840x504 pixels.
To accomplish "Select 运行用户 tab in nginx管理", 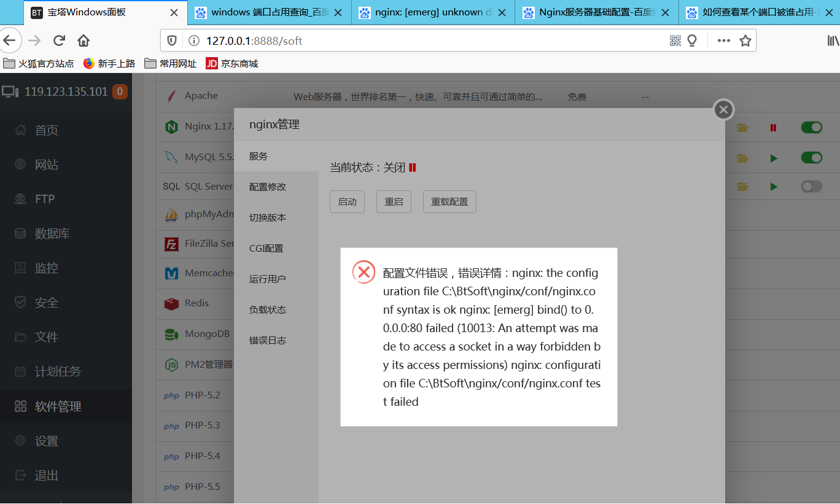I will pos(276,279).
